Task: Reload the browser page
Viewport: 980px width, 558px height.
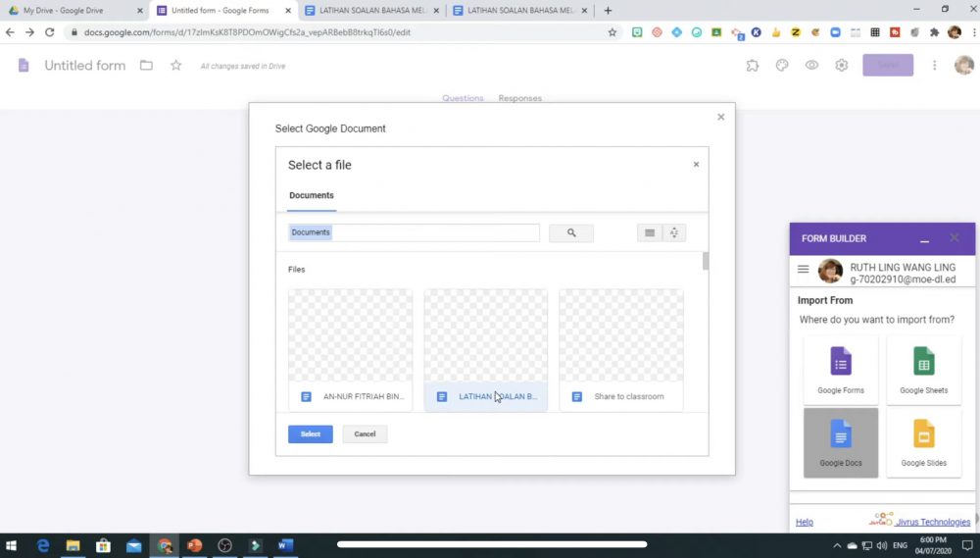Action: pos(49,32)
